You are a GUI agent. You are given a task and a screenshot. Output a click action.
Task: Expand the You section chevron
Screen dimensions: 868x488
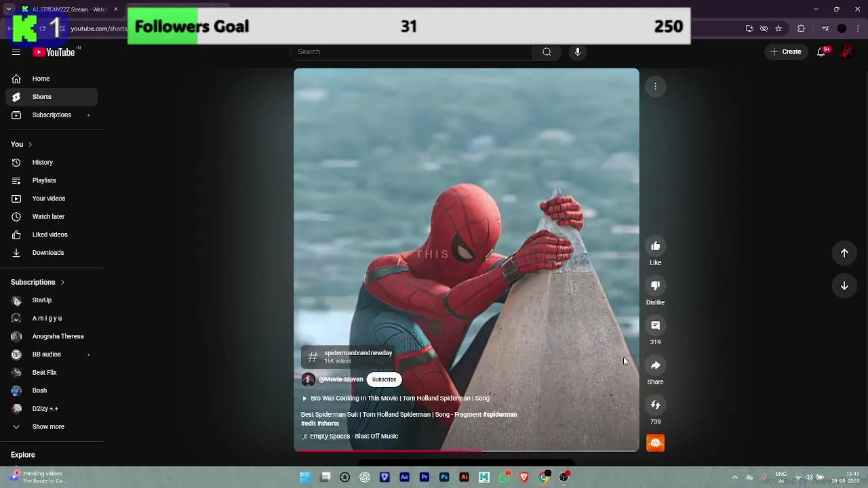tap(30, 144)
